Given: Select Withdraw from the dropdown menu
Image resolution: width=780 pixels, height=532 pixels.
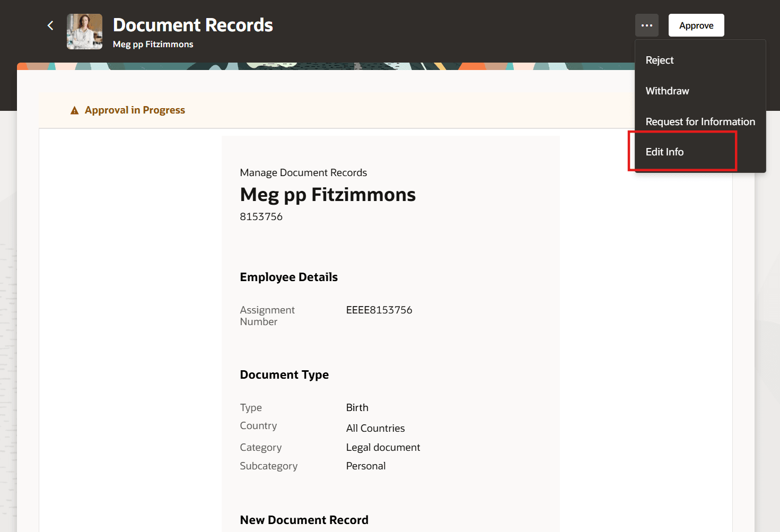Looking at the screenshot, I should click(667, 91).
